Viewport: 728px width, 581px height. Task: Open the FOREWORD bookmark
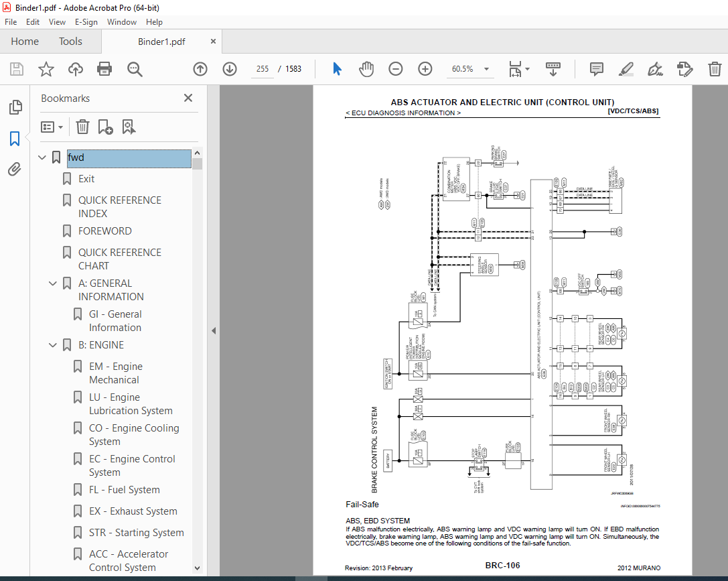point(105,231)
